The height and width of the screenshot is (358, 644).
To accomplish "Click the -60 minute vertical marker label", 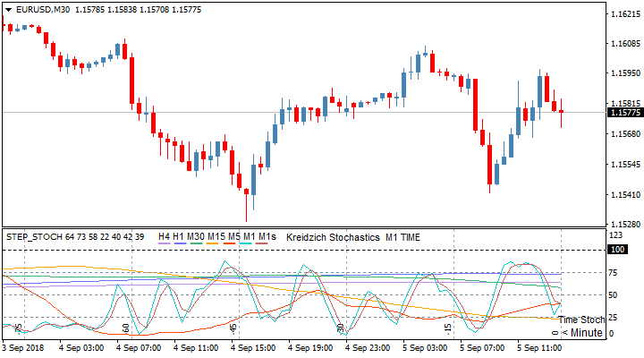I will pyautogui.click(x=126, y=328).
